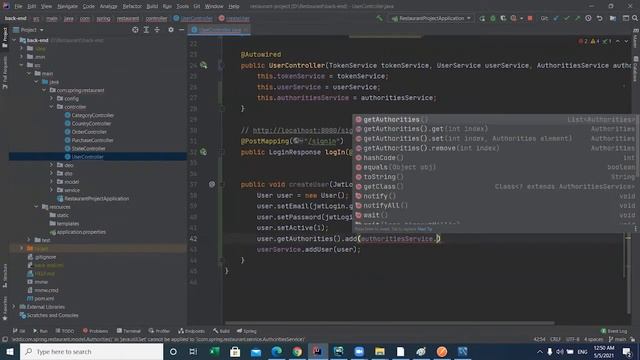Screen dimensions: 640x360
Task: Collapse the src folder
Action: click(x=22, y=65)
